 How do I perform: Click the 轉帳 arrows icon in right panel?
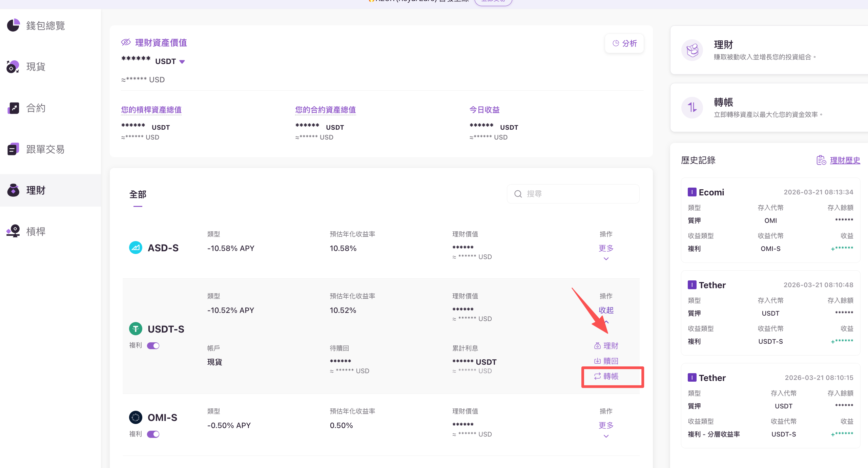(692, 108)
